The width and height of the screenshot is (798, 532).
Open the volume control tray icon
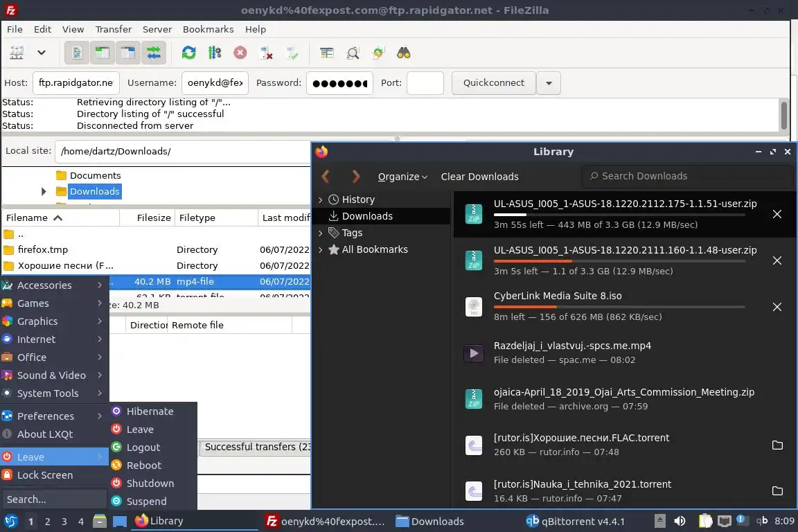680,521
